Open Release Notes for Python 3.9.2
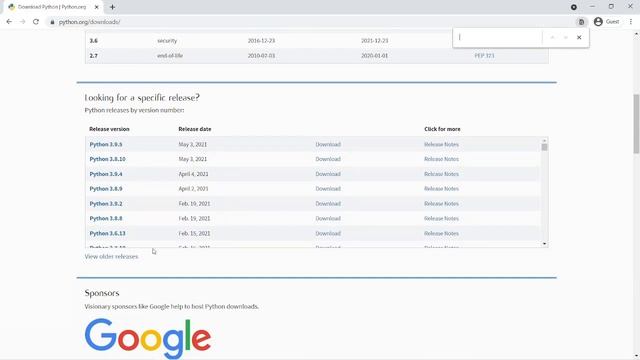 [441, 204]
